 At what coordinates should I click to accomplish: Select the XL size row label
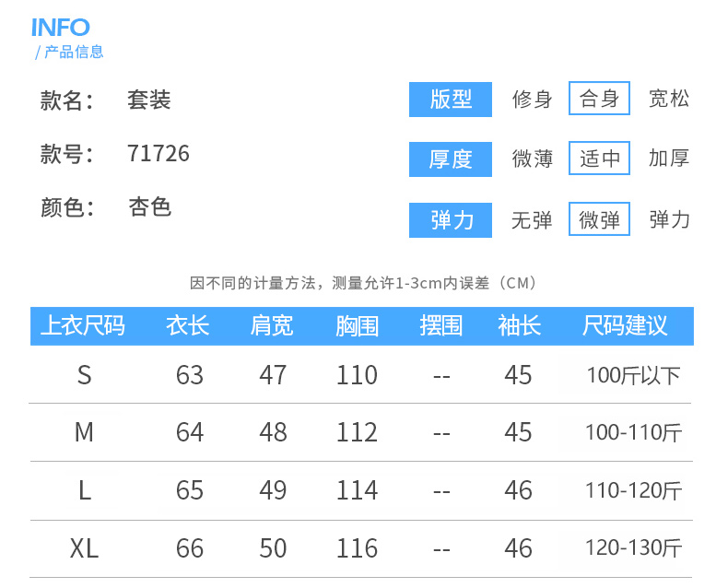pos(85,549)
